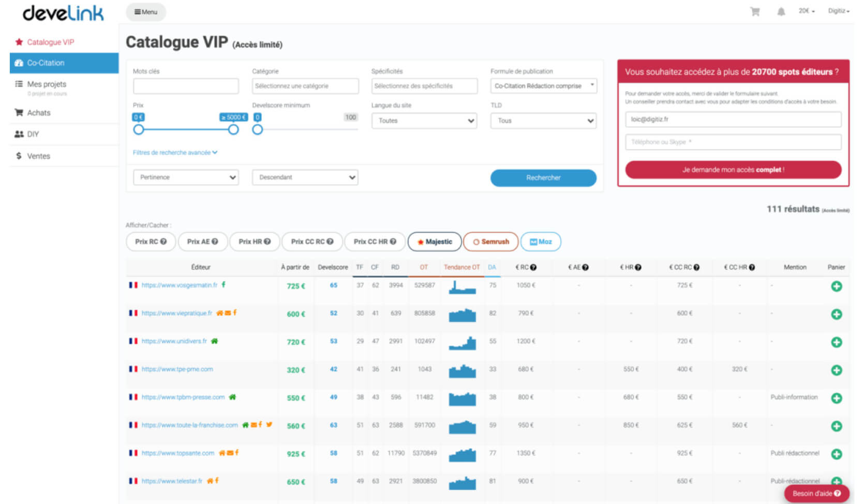Viewport: 864px width, 504px height.
Task: Open the Digitiz account dropdown
Action: click(839, 11)
